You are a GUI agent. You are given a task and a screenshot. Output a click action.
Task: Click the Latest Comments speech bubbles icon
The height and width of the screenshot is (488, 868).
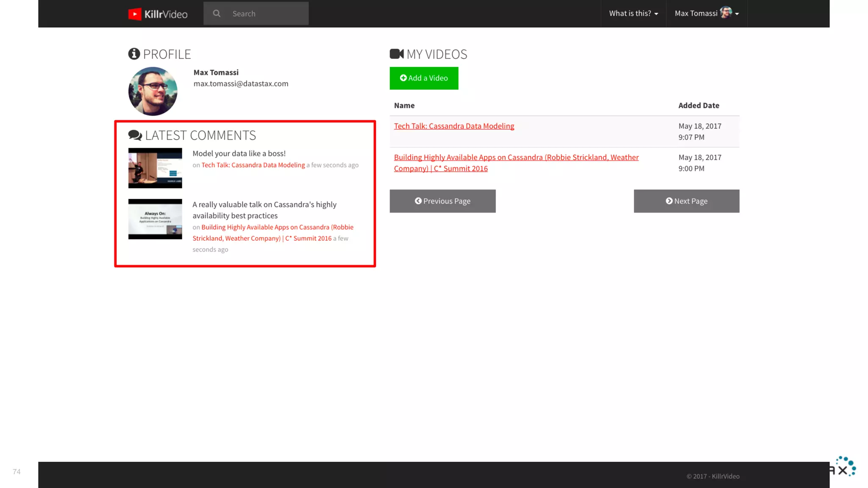click(135, 135)
